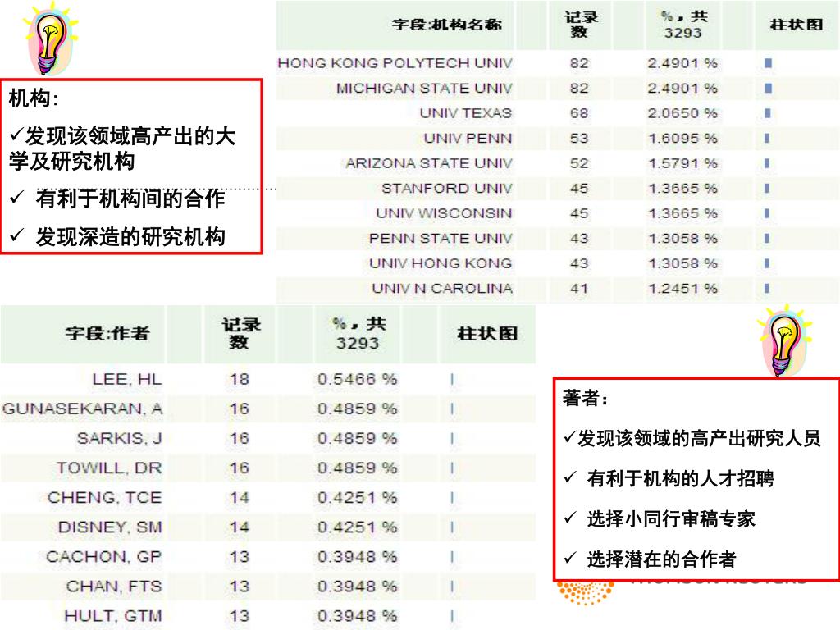Click the bar chart mark in the LEE, HL row

point(452,379)
